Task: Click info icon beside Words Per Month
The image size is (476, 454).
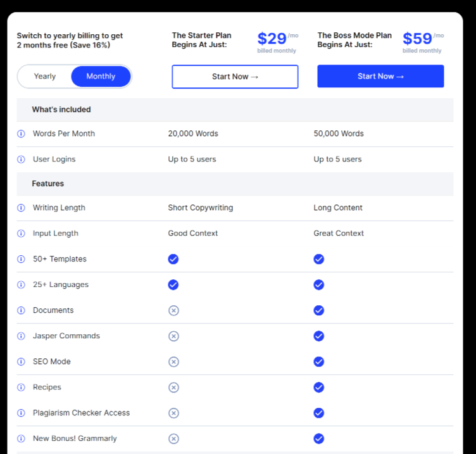Action: point(21,134)
